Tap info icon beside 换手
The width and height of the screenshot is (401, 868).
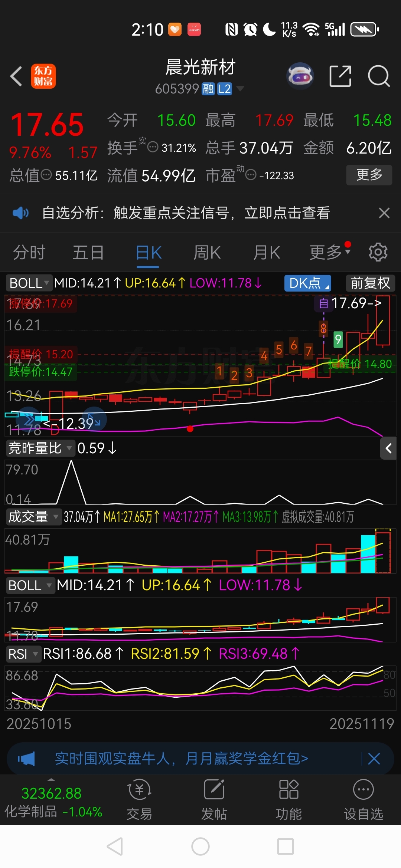(153, 147)
